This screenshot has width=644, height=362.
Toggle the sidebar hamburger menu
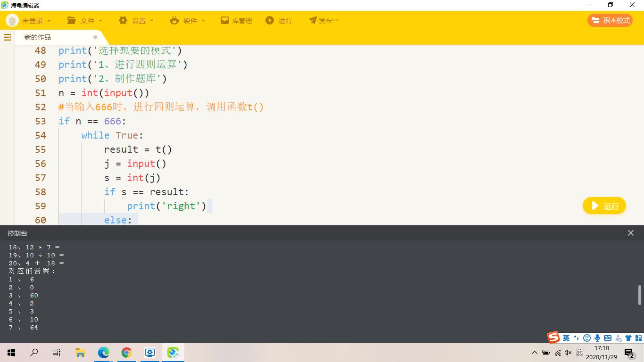coord(8,37)
